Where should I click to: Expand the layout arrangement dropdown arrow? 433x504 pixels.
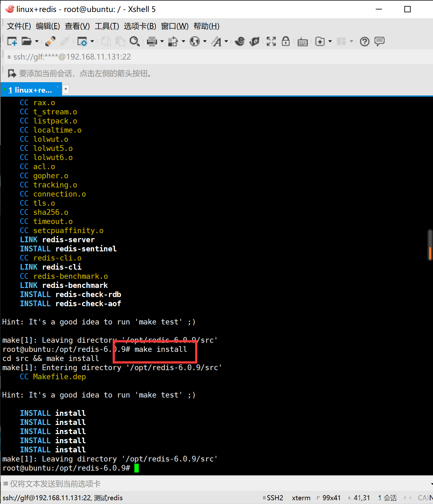pyautogui.click(x=351, y=41)
